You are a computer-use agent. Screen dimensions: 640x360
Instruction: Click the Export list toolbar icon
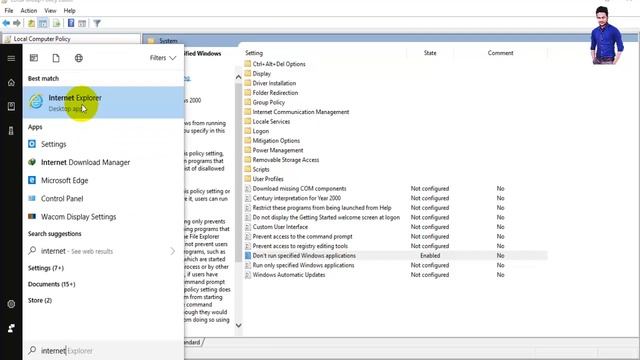pos(56,23)
